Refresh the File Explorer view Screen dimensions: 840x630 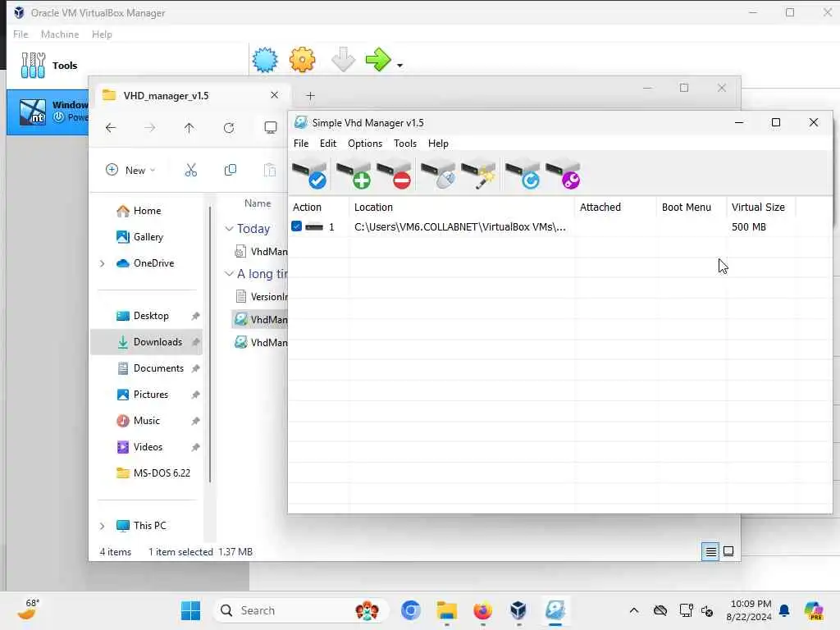(x=229, y=128)
